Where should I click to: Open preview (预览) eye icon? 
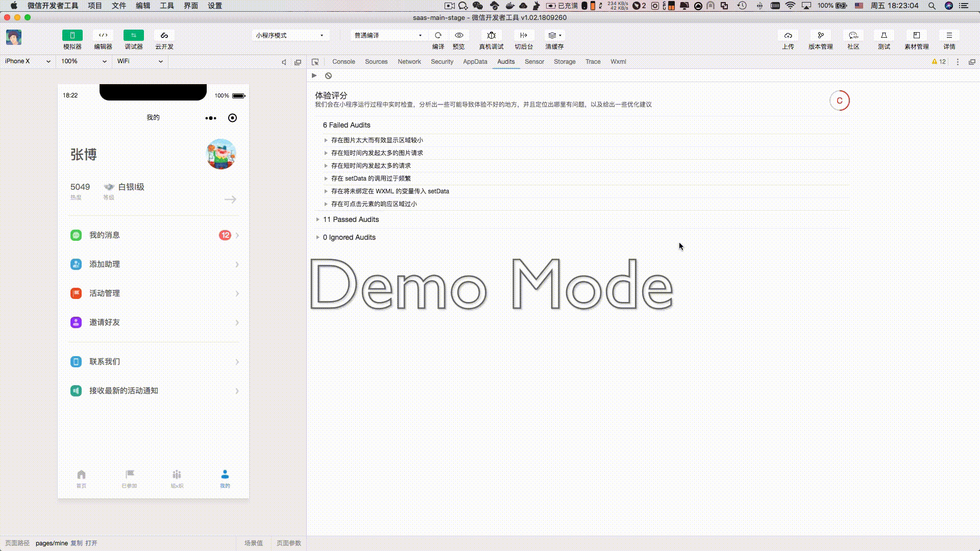(459, 35)
